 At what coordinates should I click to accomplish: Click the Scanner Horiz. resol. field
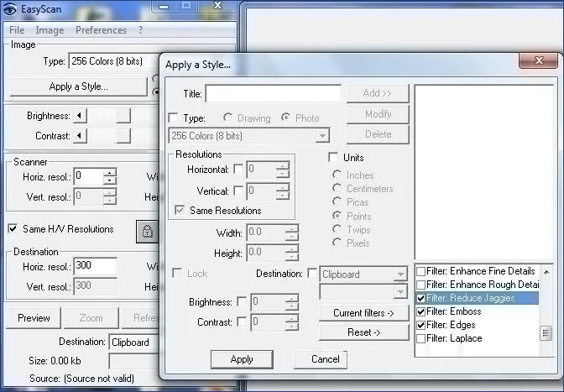click(88, 176)
